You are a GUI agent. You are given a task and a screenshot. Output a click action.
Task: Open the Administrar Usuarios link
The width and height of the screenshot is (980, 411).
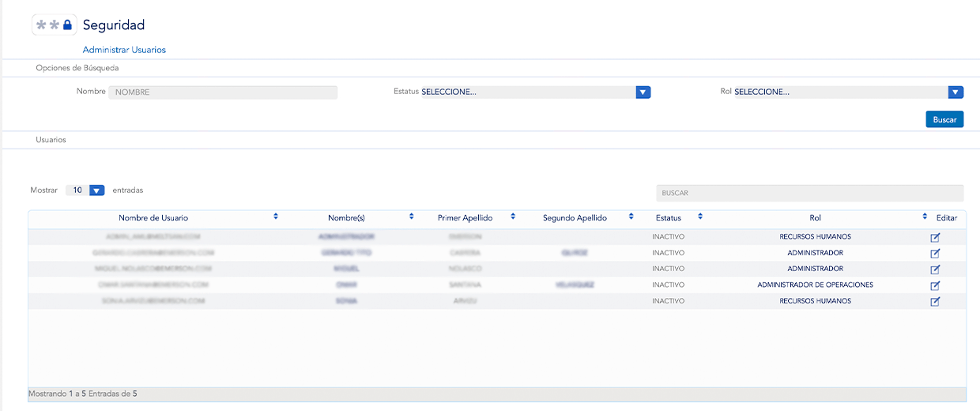pyautogui.click(x=124, y=50)
